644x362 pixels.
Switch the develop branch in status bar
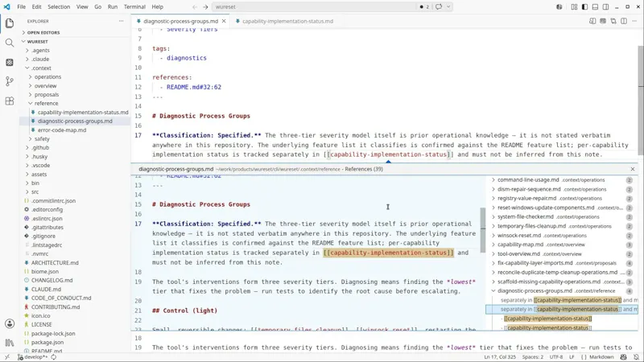point(33,357)
